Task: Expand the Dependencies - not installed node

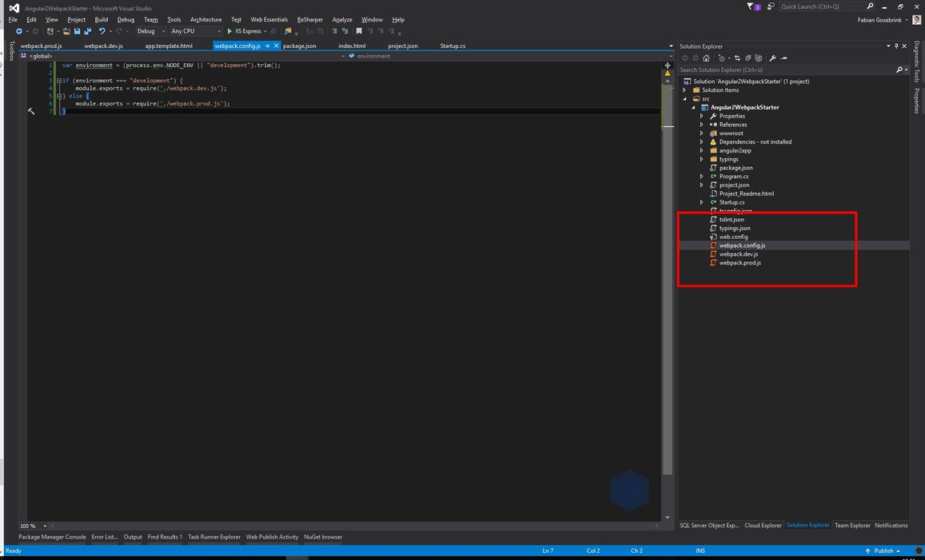Action: click(x=701, y=142)
